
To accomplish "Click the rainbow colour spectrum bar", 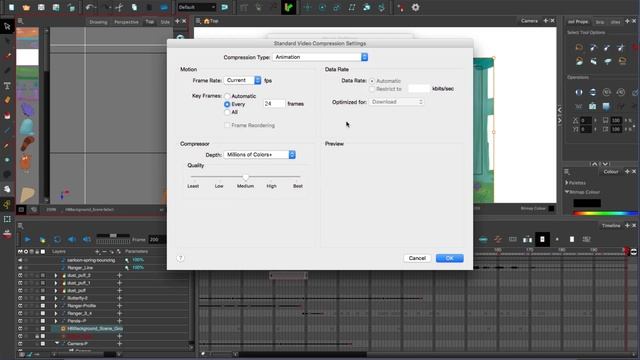I will pos(606,213).
